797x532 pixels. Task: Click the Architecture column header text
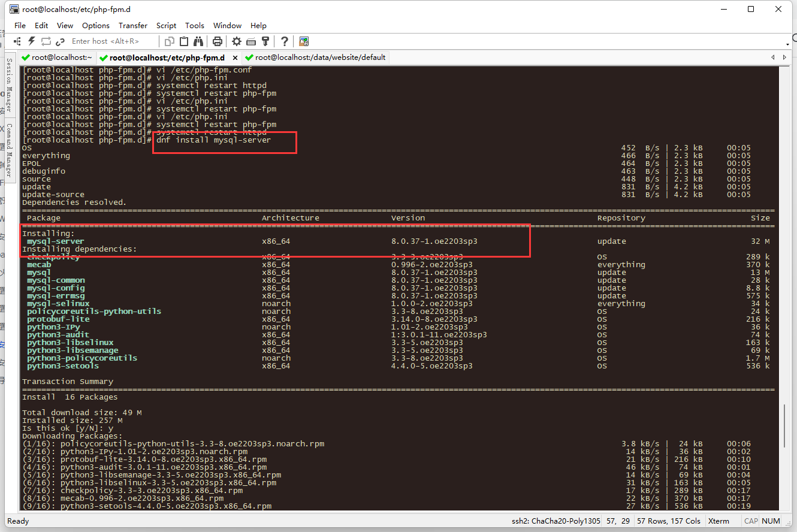[291, 218]
